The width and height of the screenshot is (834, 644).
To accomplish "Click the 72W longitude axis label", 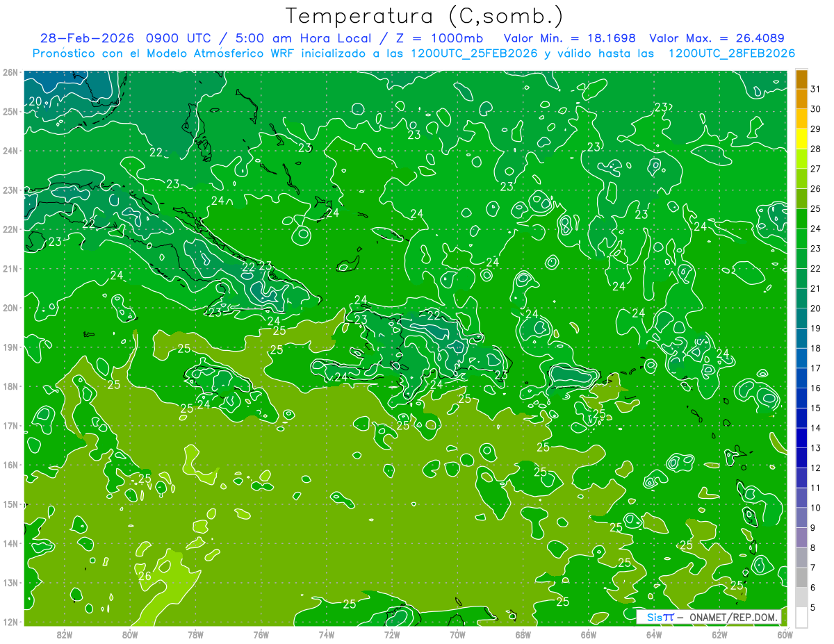I will pyautogui.click(x=392, y=634).
